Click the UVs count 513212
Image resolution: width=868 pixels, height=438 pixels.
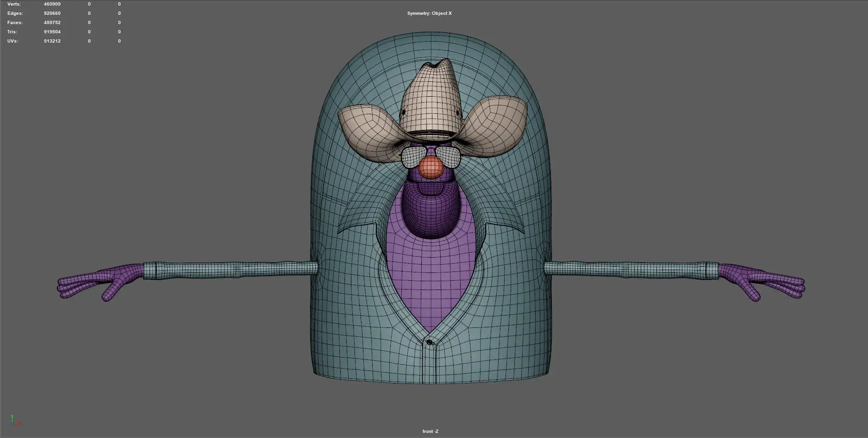[x=52, y=41]
